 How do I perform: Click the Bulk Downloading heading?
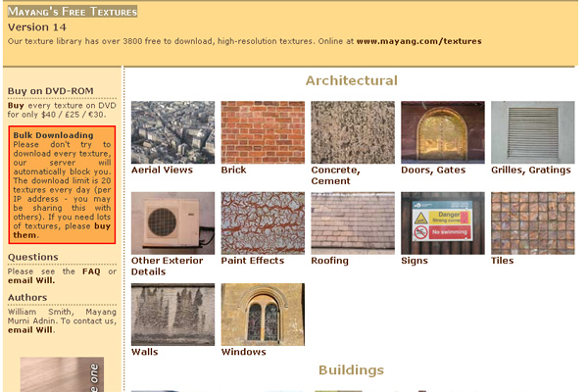[x=53, y=135]
